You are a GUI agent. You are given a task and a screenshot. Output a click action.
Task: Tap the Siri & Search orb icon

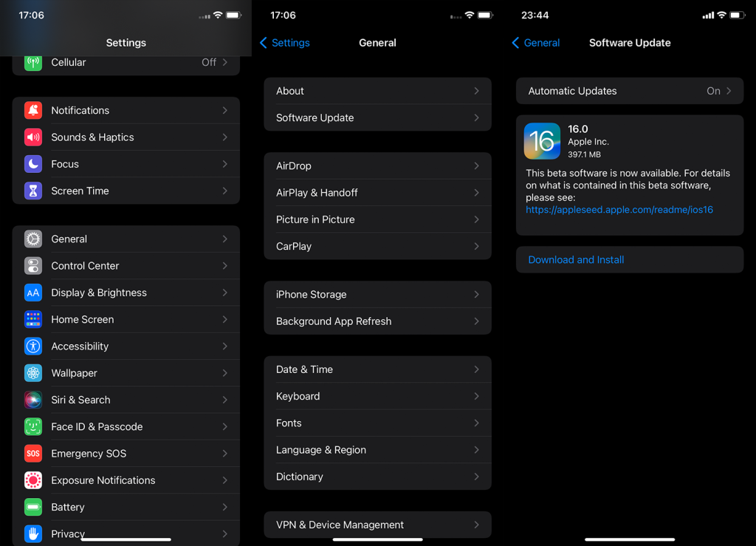tap(32, 400)
